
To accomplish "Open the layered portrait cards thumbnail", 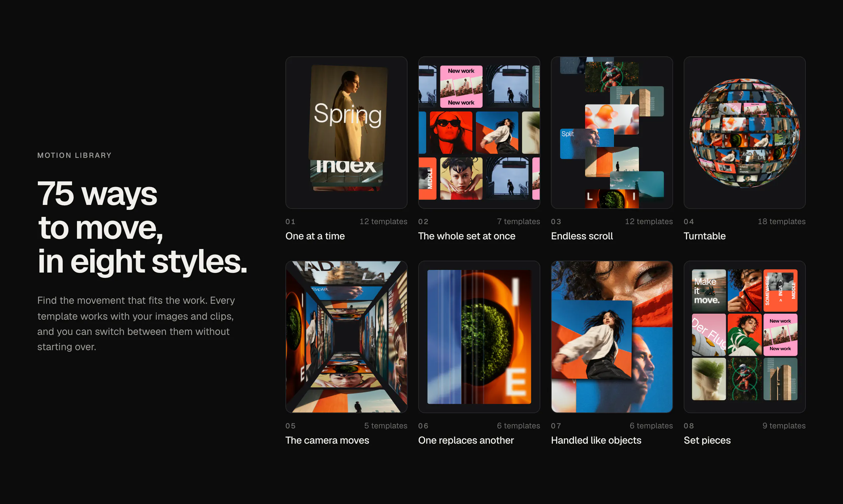I will click(612, 337).
